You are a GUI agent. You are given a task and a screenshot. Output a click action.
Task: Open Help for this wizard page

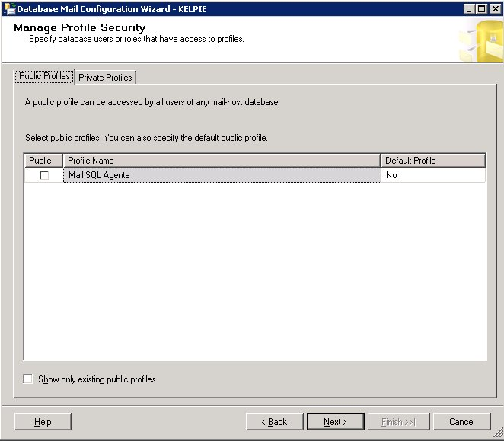(x=43, y=422)
